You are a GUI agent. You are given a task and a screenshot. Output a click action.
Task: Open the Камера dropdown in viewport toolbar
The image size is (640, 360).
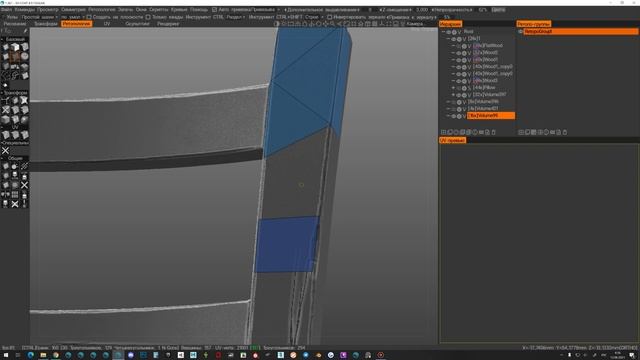click(415, 24)
